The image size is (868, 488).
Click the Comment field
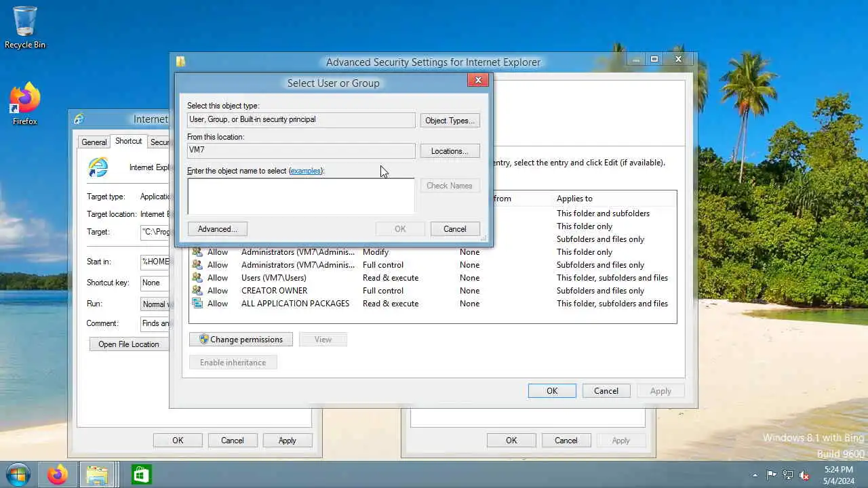[x=155, y=323]
